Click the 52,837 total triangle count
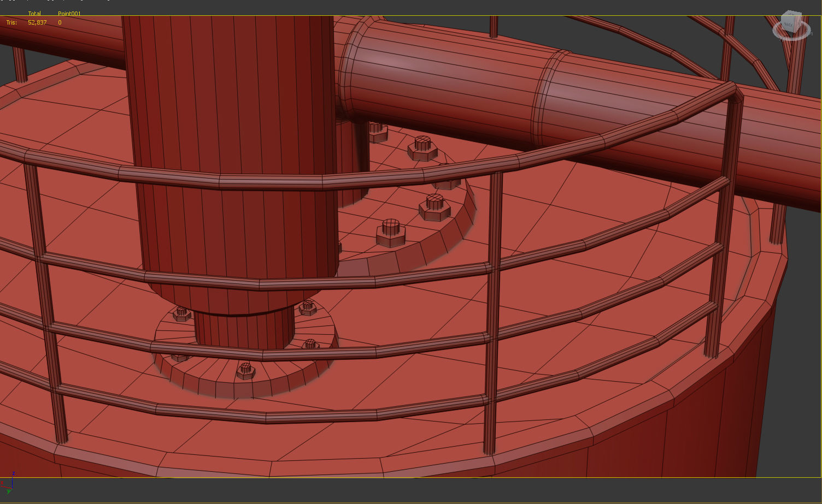The width and height of the screenshot is (822, 504). point(37,22)
